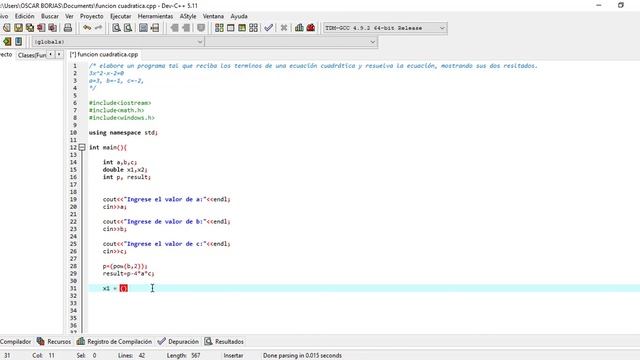Click the Close All files icon

(53, 28)
